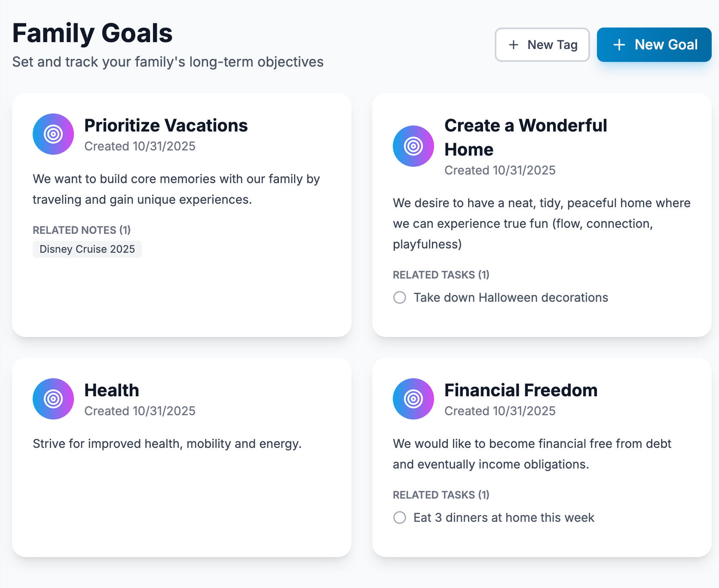Screen dimensions: 719x588
Task: Click the plus icon in New Goal
Action: point(619,45)
